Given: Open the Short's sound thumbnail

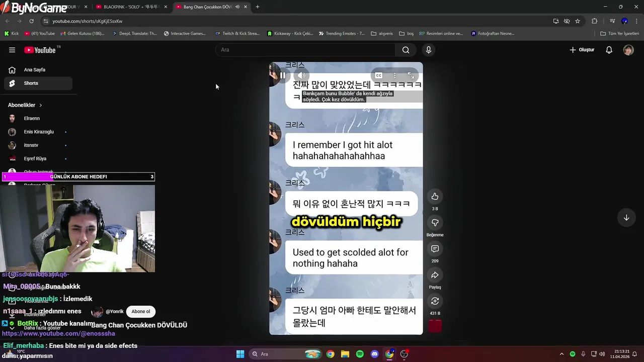Looking at the screenshot, I should [435, 326].
